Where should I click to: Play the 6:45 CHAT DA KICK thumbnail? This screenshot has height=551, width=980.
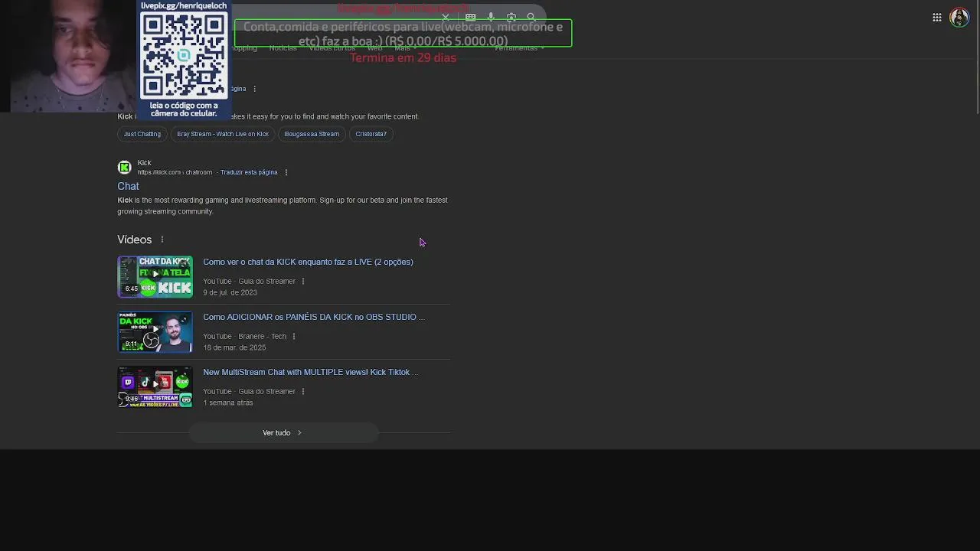coord(155,276)
